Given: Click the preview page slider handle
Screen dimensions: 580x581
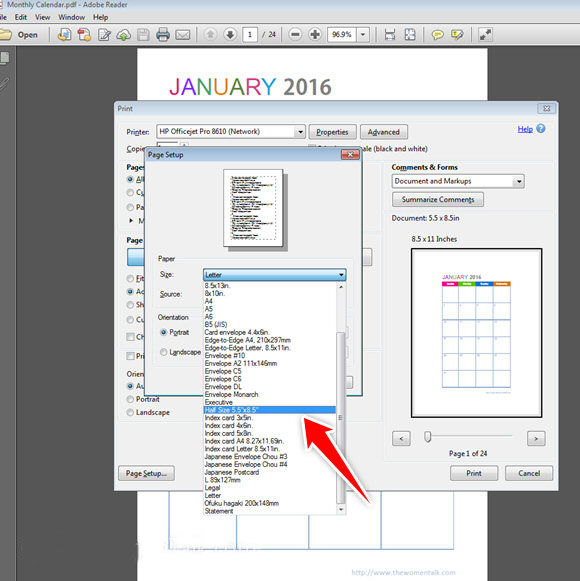Looking at the screenshot, I should [x=428, y=437].
